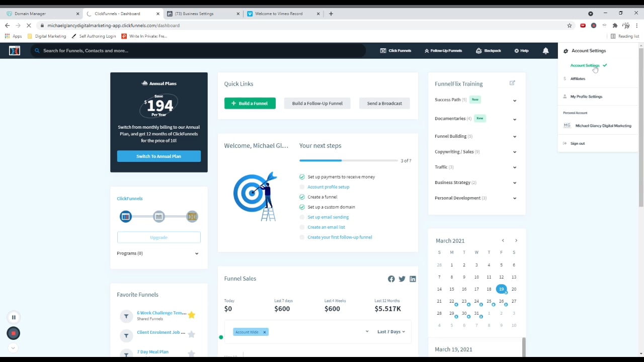Share Funnel Sales on Facebook
Screen dimensions: 644x362
click(391, 279)
